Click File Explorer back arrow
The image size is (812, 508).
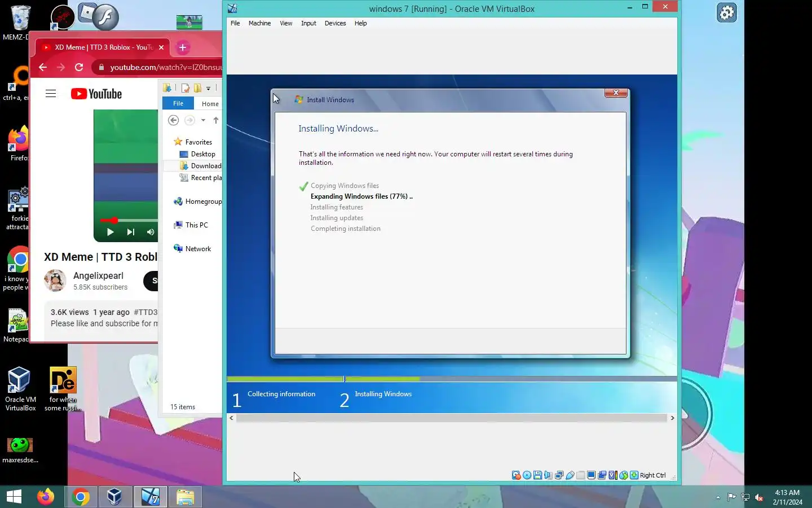tap(174, 120)
